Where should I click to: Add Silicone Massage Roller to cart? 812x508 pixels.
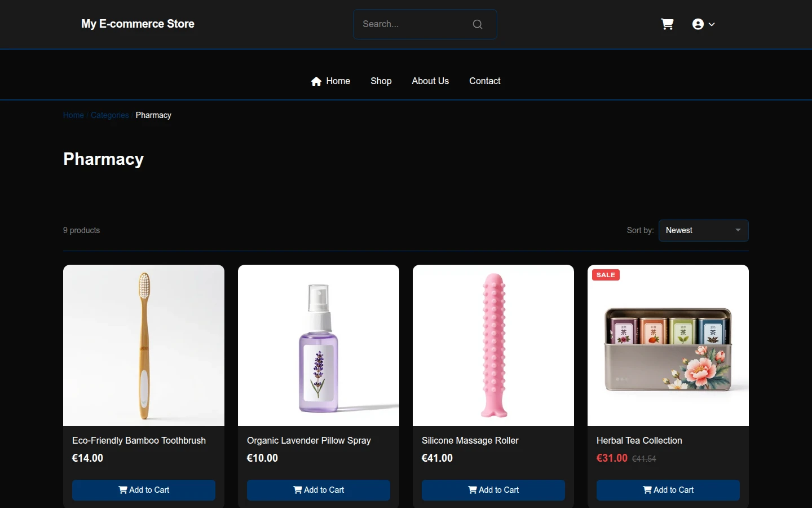click(x=493, y=490)
